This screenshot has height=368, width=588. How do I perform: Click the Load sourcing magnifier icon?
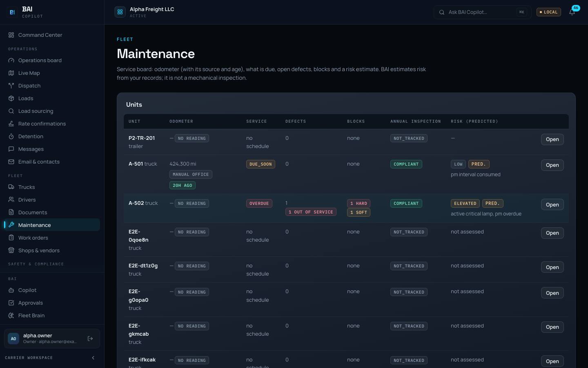(11, 111)
